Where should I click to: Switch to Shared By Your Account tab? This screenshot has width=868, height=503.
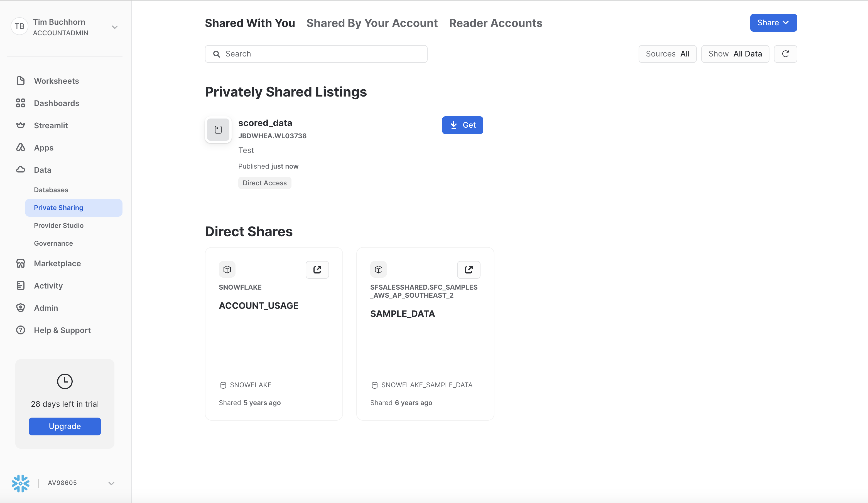pos(372,23)
